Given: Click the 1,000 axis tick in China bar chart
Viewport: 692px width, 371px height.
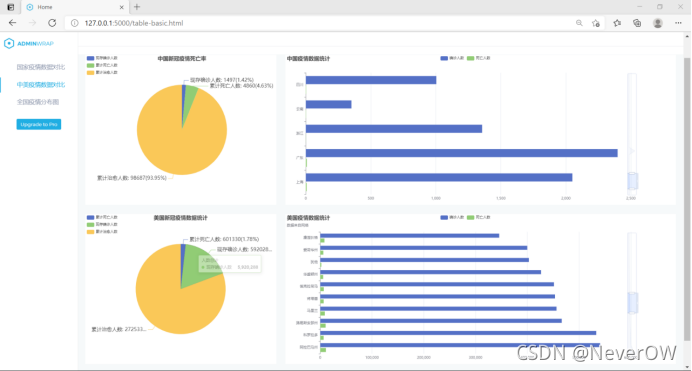Looking at the screenshot, I should [436, 199].
